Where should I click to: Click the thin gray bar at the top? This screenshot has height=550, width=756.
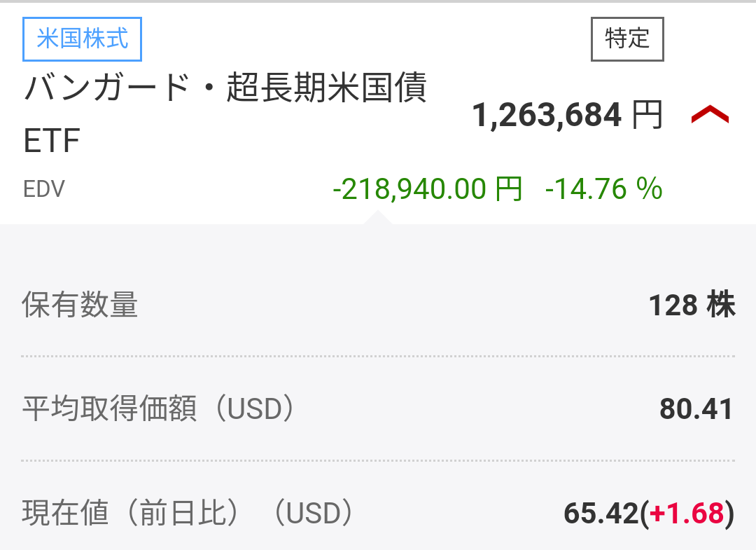378,1
